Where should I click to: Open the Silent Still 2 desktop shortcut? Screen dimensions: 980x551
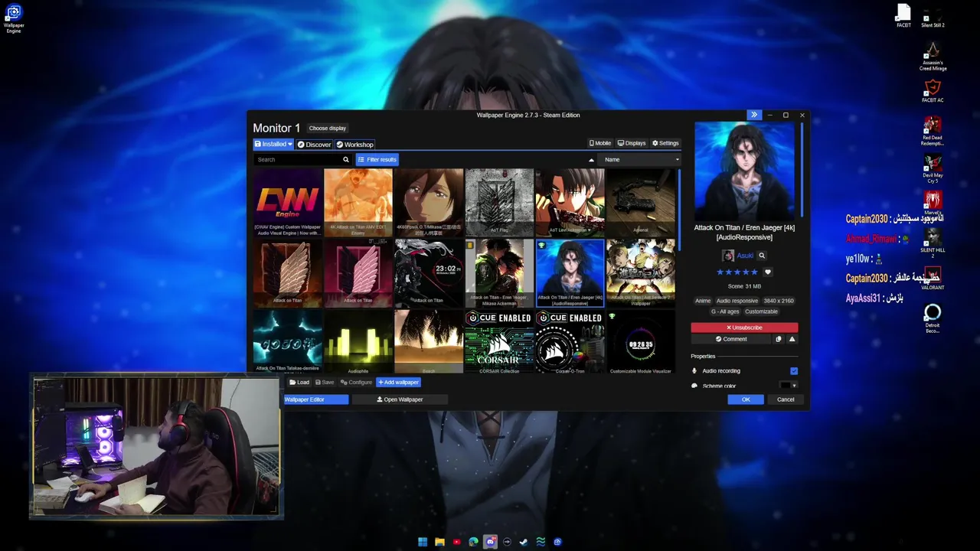point(933,18)
